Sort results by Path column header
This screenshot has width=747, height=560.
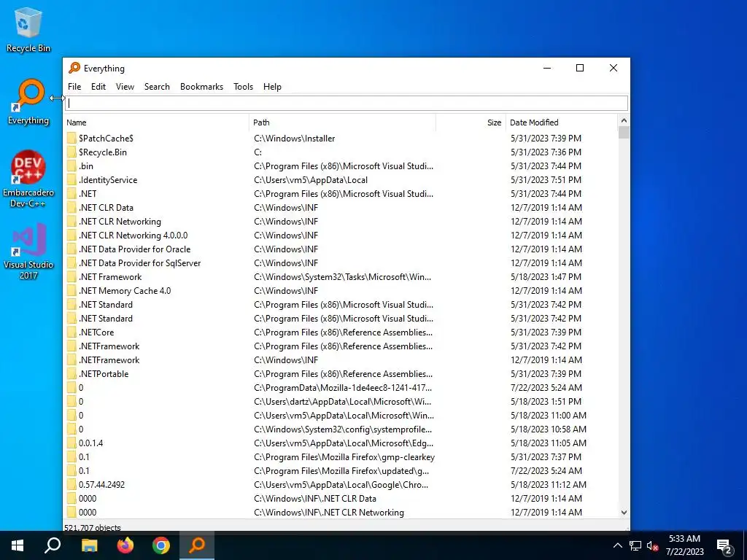tap(342, 122)
